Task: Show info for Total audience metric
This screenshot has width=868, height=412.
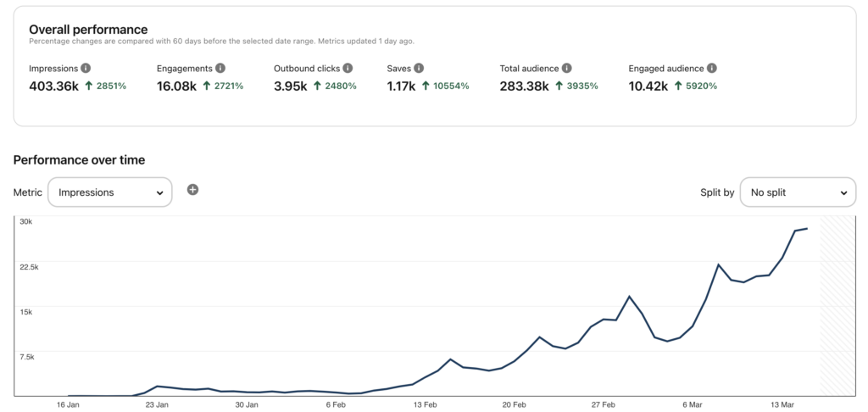Action: tap(567, 68)
